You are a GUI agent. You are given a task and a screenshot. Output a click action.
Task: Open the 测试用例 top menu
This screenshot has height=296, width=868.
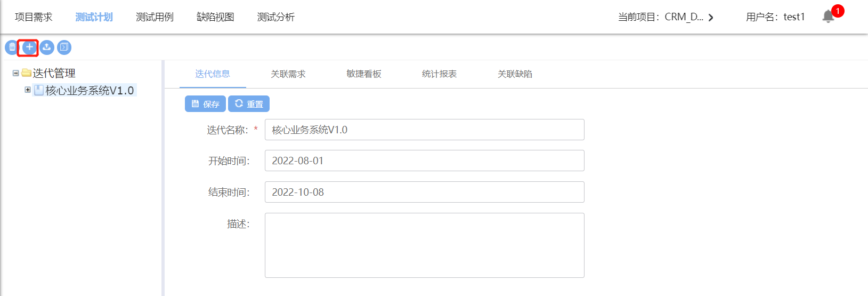pyautogui.click(x=155, y=17)
